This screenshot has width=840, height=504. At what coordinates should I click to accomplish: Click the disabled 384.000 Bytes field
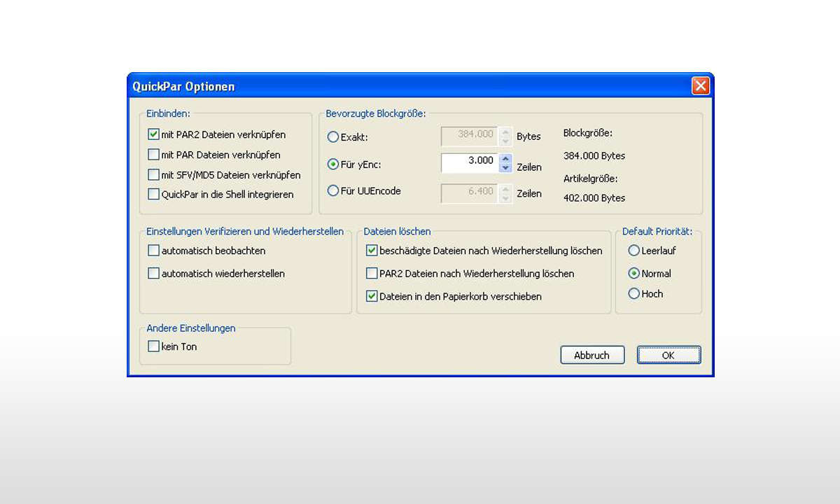point(470,136)
